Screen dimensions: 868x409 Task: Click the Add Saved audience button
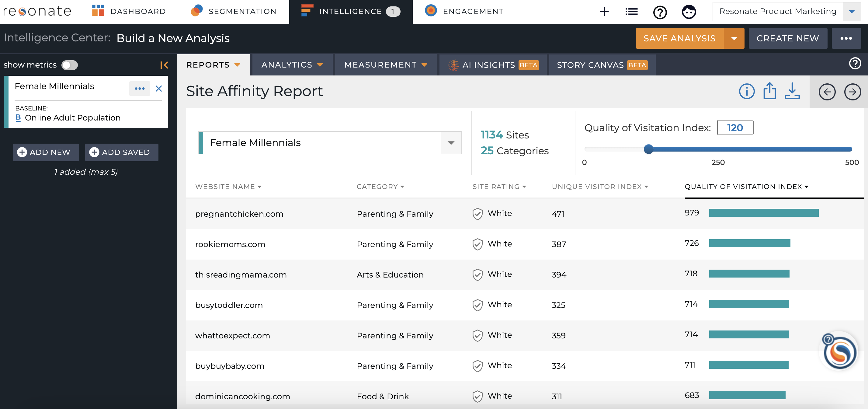pos(122,152)
